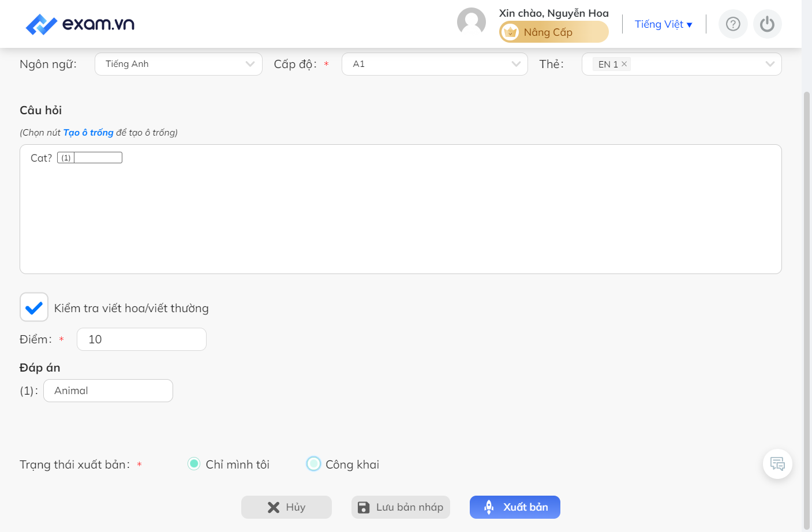Click the floppy disk save icon
The image size is (812, 532).
click(364, 507)
